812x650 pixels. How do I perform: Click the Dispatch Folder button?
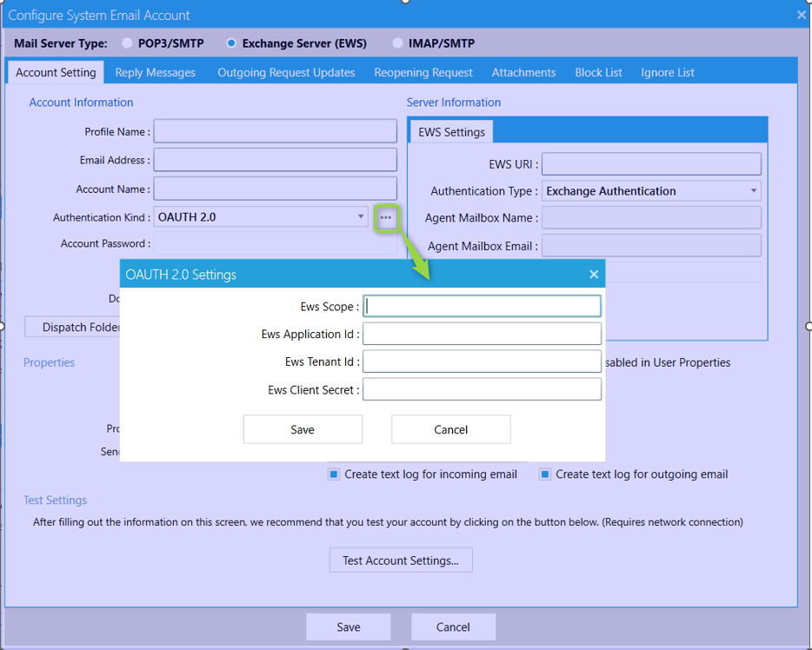[x=72, y=327]
